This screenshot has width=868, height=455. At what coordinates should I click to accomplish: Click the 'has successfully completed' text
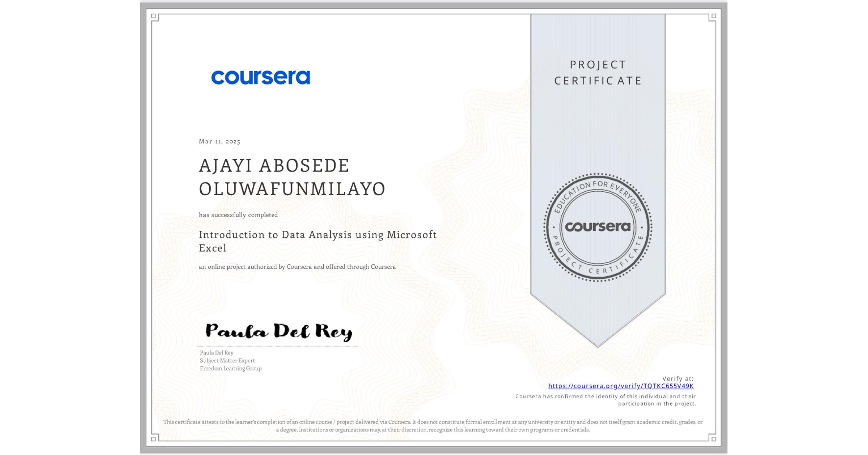point(238,215)
